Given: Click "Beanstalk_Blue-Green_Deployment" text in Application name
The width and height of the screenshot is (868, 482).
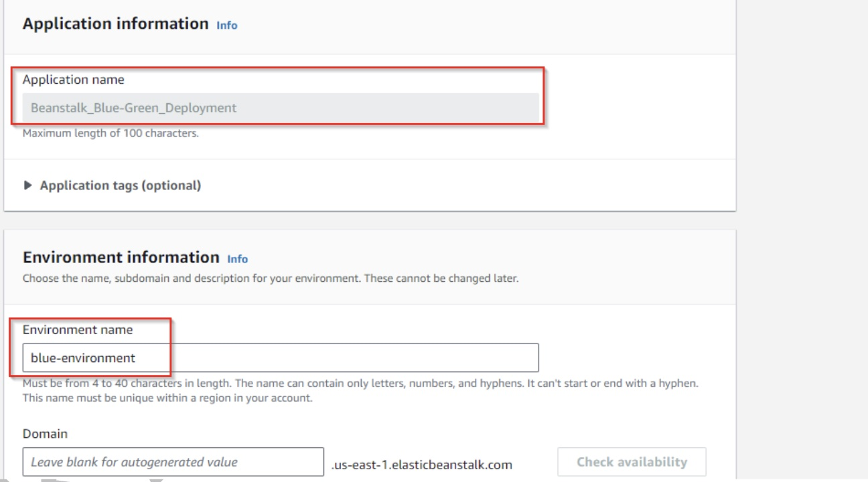Looking at the screenshot, I should (133, 108).
